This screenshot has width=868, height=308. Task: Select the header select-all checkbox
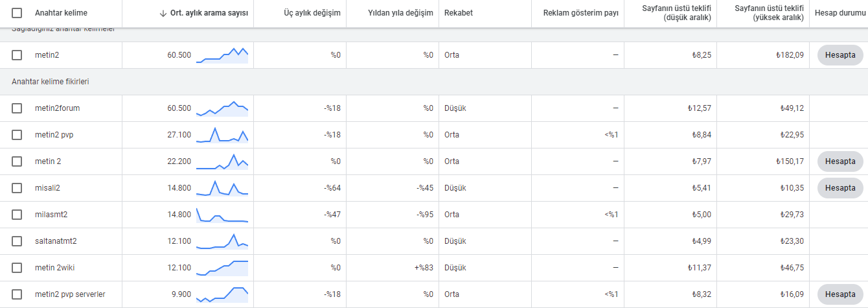click(x=17, y=13)
